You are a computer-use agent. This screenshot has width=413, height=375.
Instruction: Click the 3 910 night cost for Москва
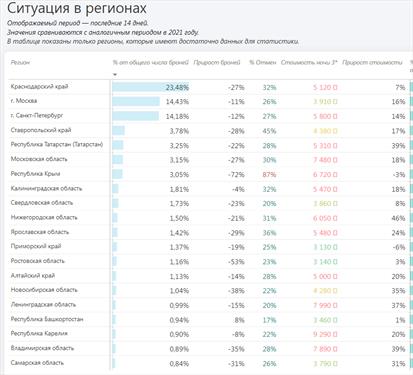click(325, 102)
